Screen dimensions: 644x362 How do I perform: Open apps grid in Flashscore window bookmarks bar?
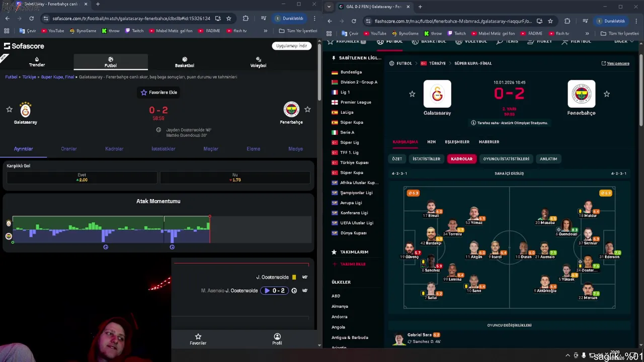coord(329,34)
